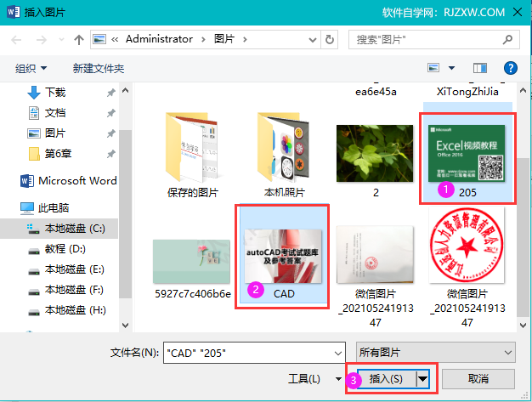Close the 插入图片 dialog
The image size is (532, 402).
[518, 12]
